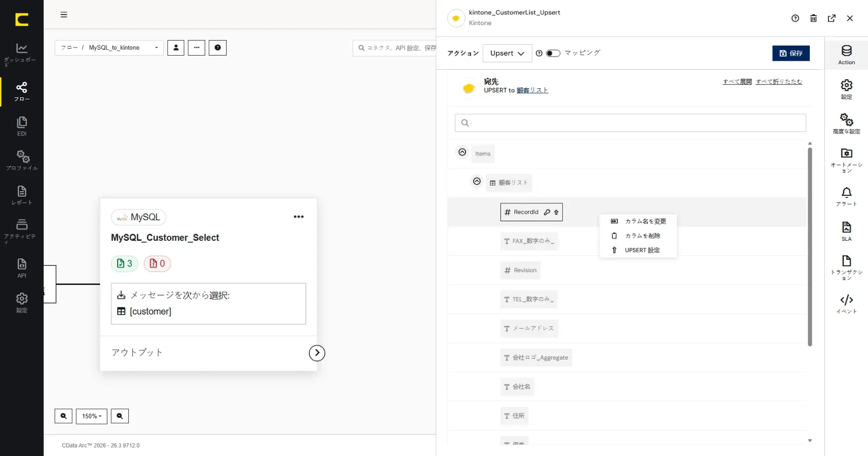Switch to the 高度な設定 tab
The height and width of the screenshot is (456, 868).
(x=846, y=124)
